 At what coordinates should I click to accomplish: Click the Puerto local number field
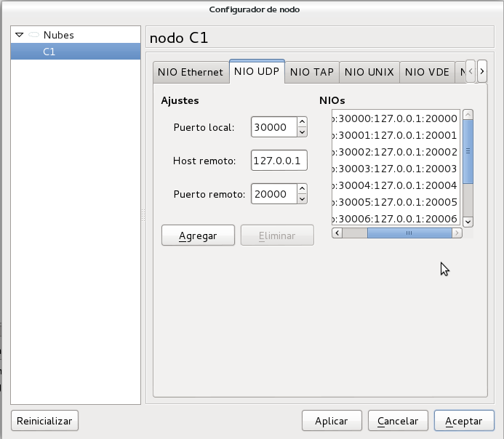(273, 127)
